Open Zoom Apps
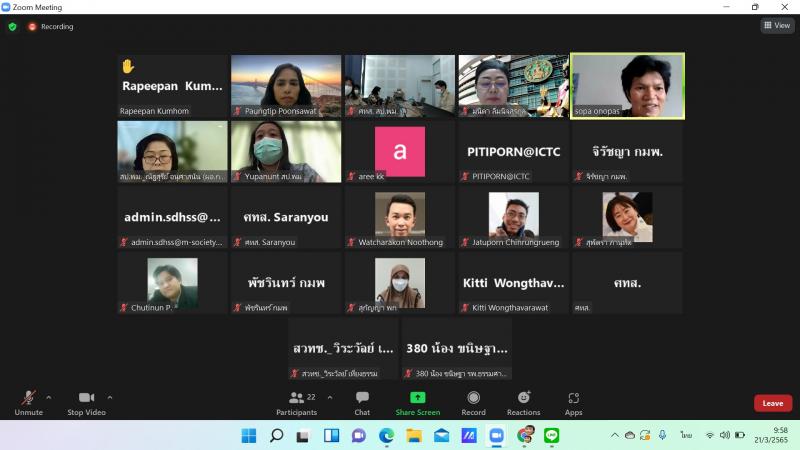This screenshot has height=450, width=800. click(573, 403)
